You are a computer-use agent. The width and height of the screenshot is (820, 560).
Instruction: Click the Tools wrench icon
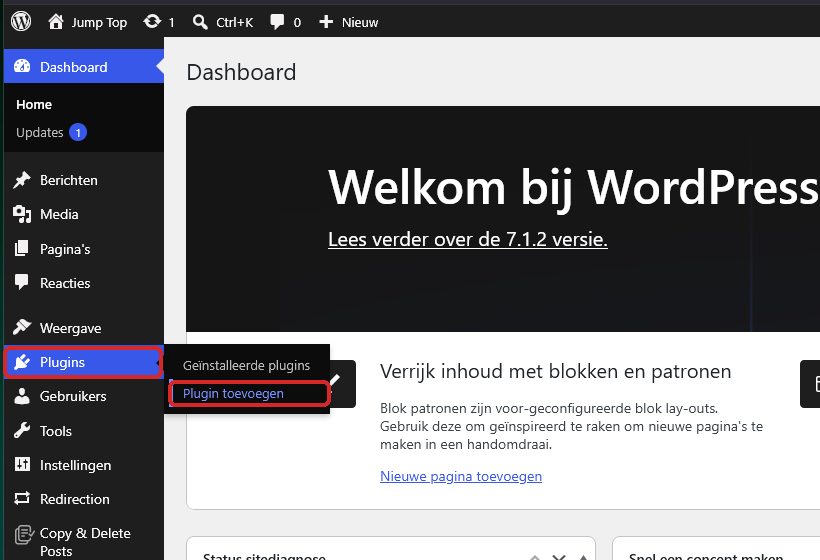22,430
